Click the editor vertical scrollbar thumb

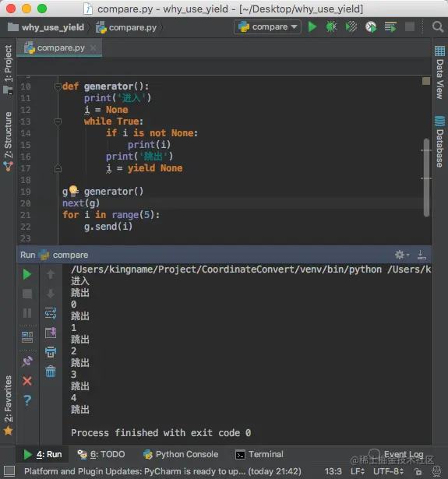click(x=426, y=178)
